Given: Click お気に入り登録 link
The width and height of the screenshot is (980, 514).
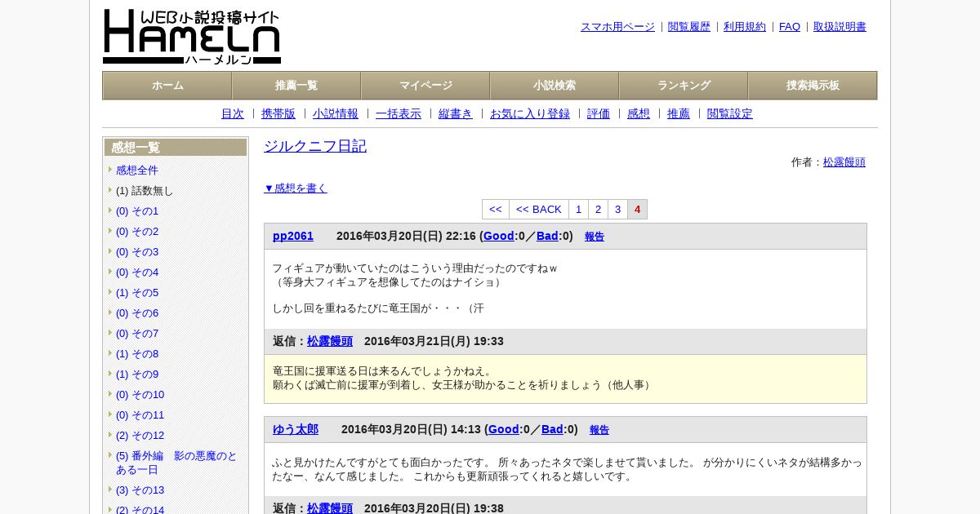Looking at the screenshot, I should [530, 114].
